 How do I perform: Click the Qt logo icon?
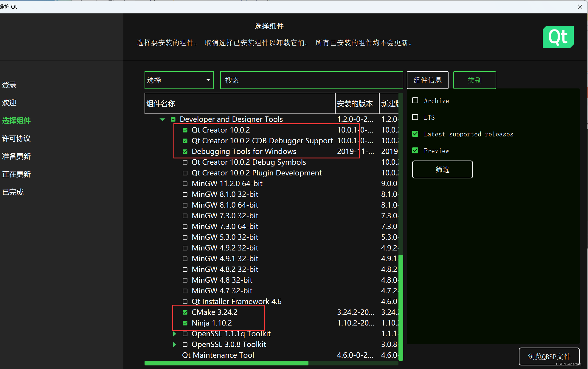click(x=558, y=37)
